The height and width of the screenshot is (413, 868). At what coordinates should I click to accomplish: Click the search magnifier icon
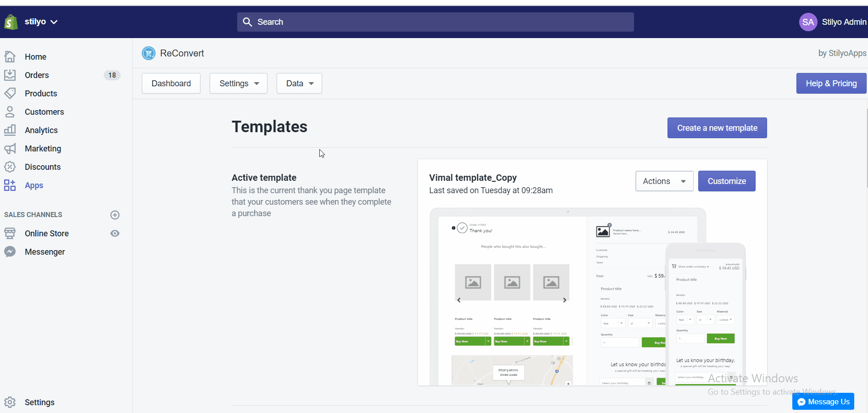(x=247, y=22)
